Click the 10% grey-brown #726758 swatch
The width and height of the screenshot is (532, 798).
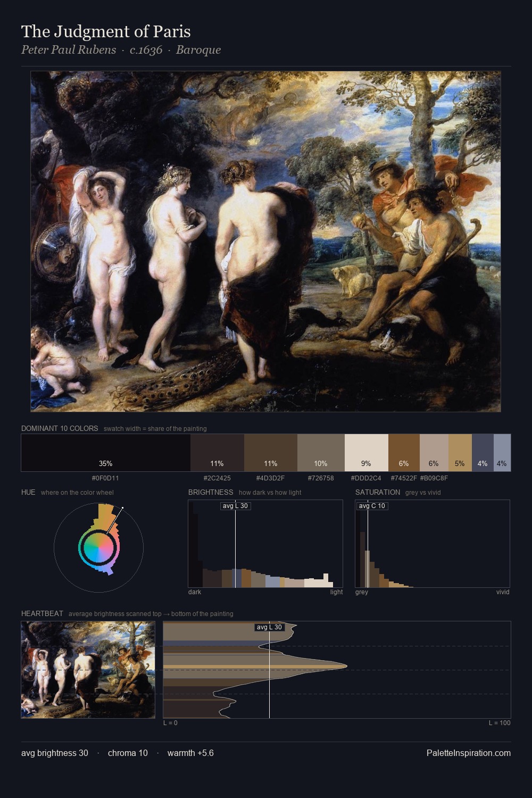[321, 453]
